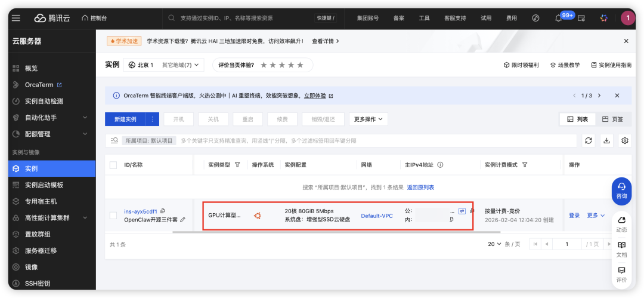
Task: Open 备案 menu in top bar
Action: pos(398,18)
